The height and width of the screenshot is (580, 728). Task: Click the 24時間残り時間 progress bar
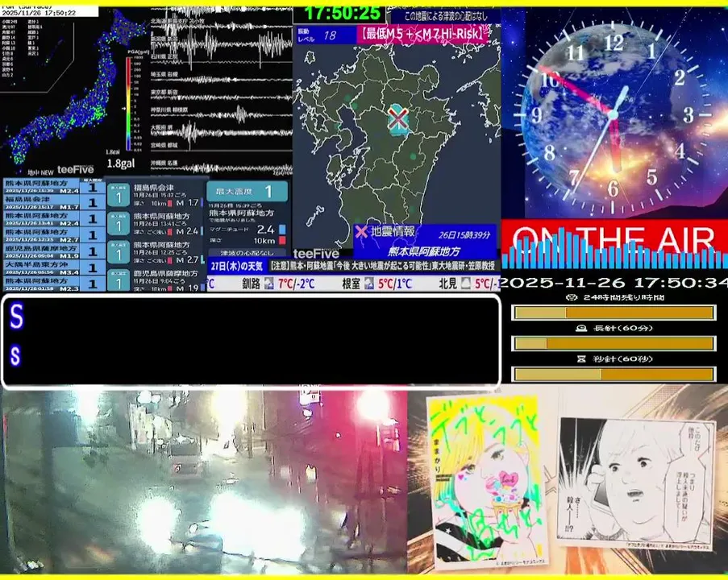pos(614,313)
